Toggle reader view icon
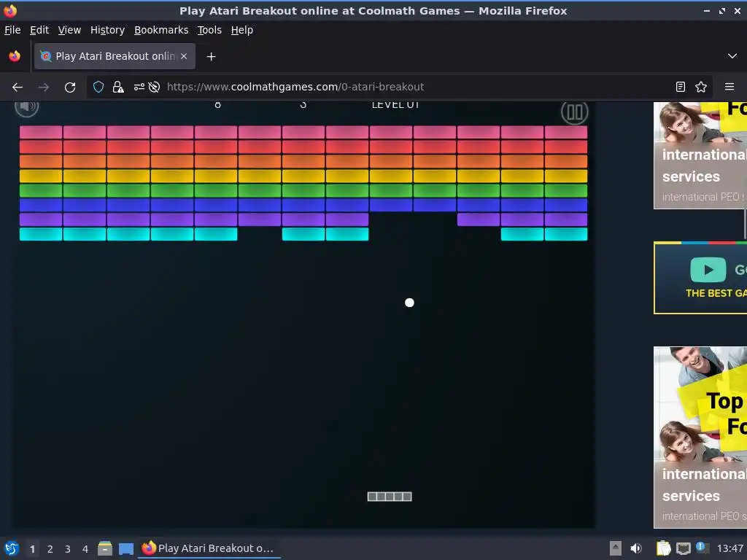 681,87
